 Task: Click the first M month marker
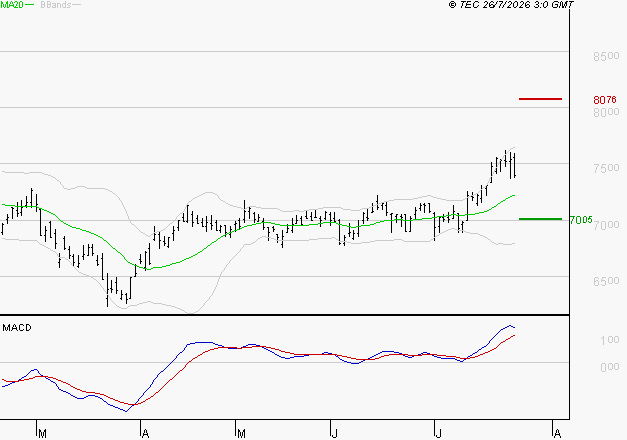[x=42, y=434]
